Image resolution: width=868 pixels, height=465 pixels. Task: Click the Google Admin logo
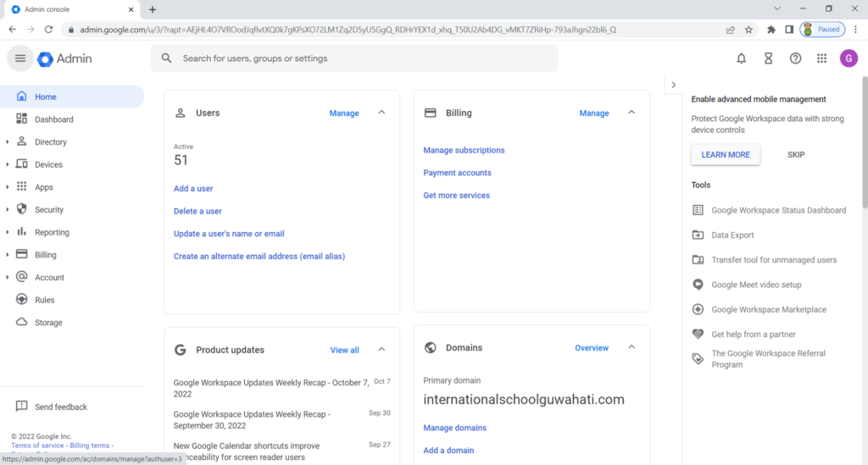pos(64,58)
